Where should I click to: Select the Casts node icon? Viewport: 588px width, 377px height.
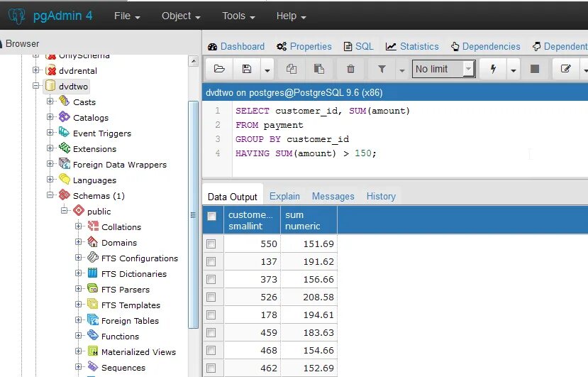(x=64, y=102)
